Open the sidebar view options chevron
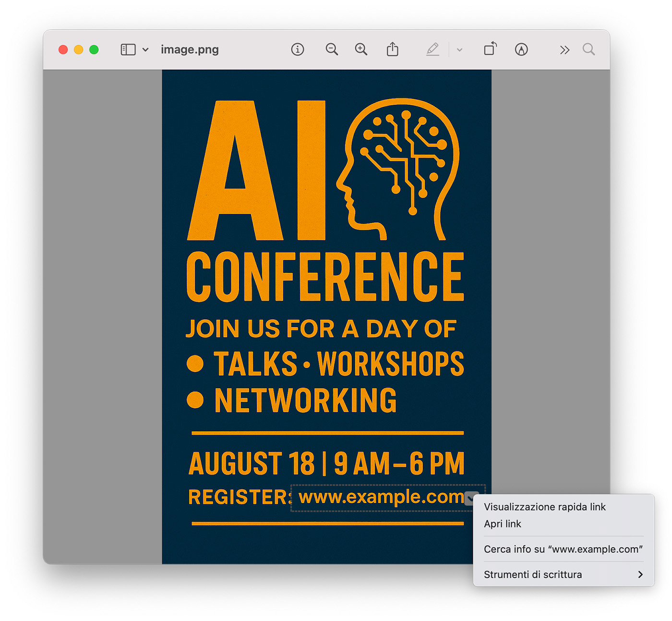The height and width of the screenshot is (621, 672). [145, 49]
